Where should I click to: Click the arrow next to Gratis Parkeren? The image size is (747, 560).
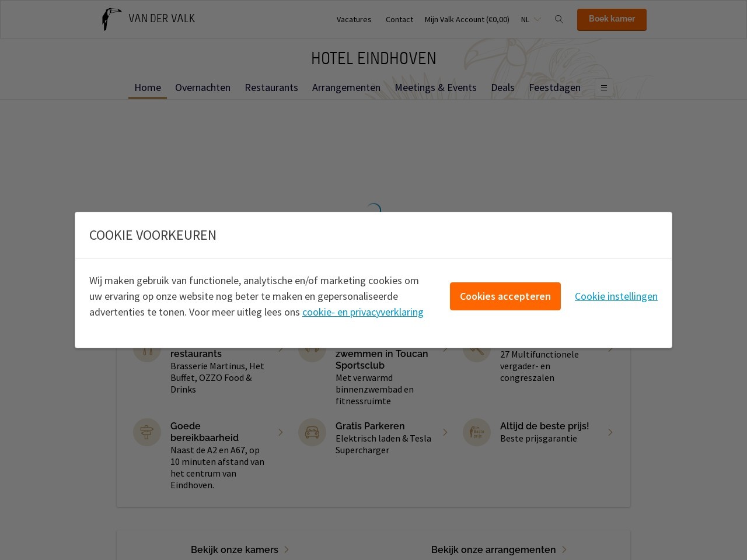click(x=445, y=432)
